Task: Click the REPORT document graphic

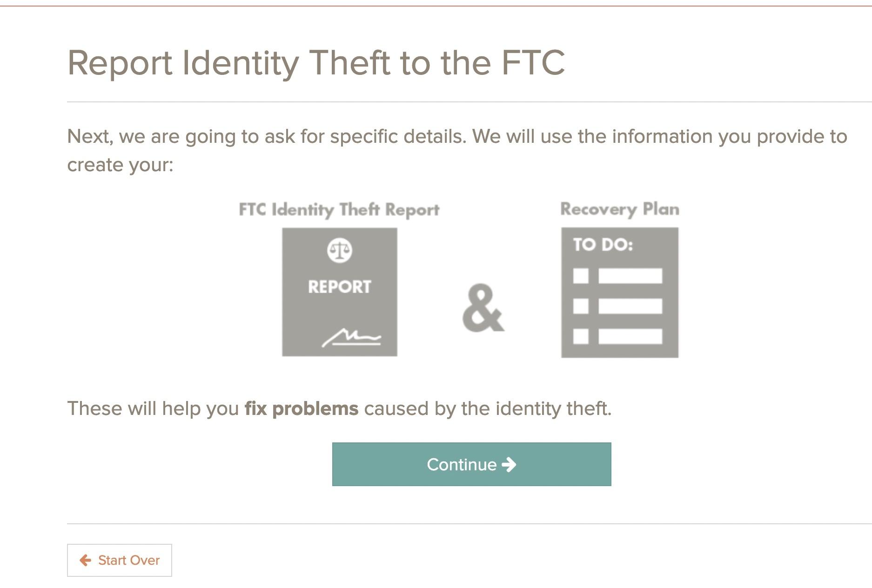Action: point(339,292)
